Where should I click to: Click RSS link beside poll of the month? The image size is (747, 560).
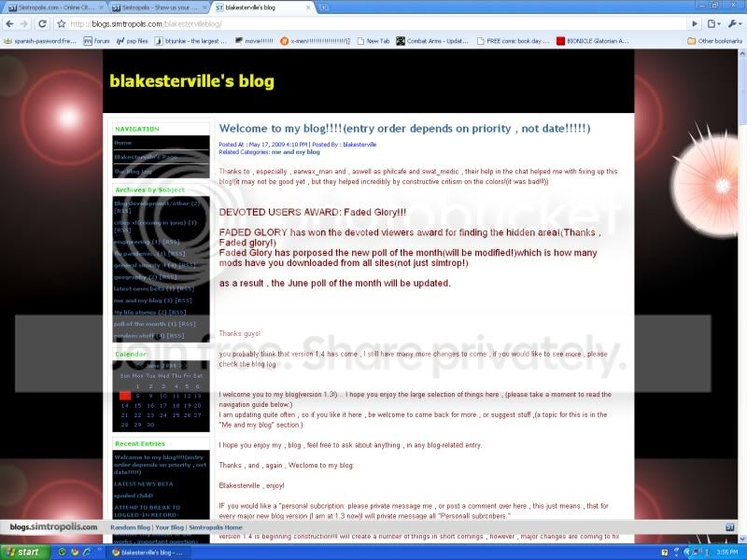[188, 324]
